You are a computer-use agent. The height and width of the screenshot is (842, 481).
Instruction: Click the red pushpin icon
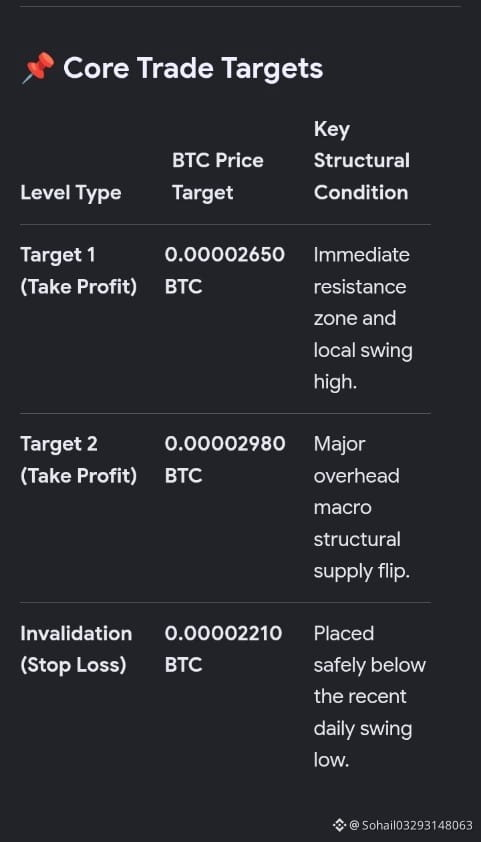click(38, 68)
